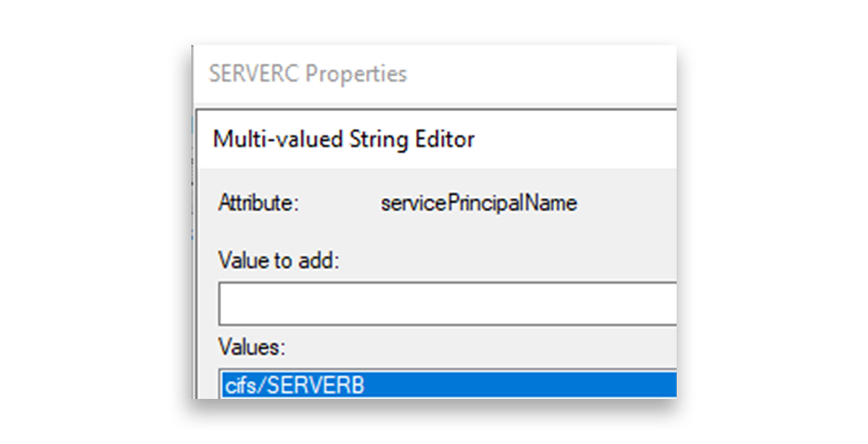Image resolution: width=868 pixels, height=444 pixels.
Task: Click the servicePrincipalName attribute value
Action: coord(479,203)
